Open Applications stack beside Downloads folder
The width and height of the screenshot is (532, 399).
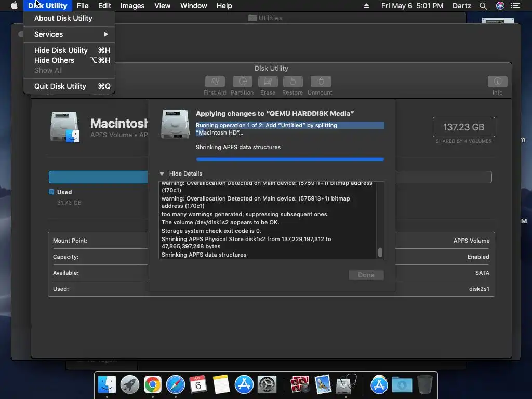click(379, 385)
